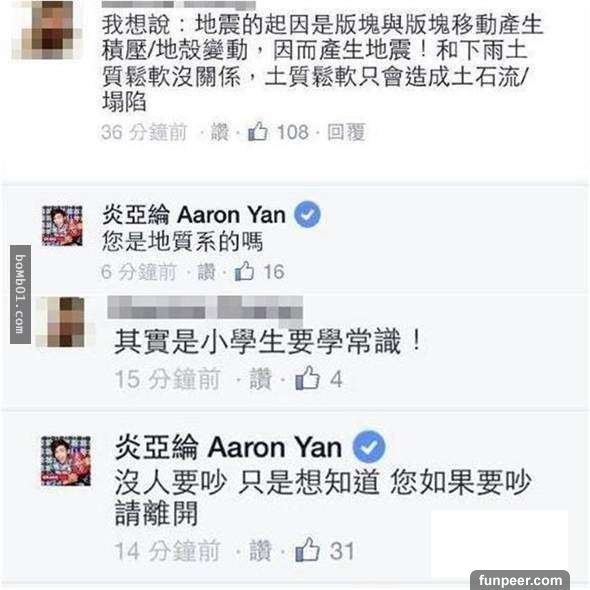
Task: Click 讚 under the earthquake explanation comment
Action: 219,132
